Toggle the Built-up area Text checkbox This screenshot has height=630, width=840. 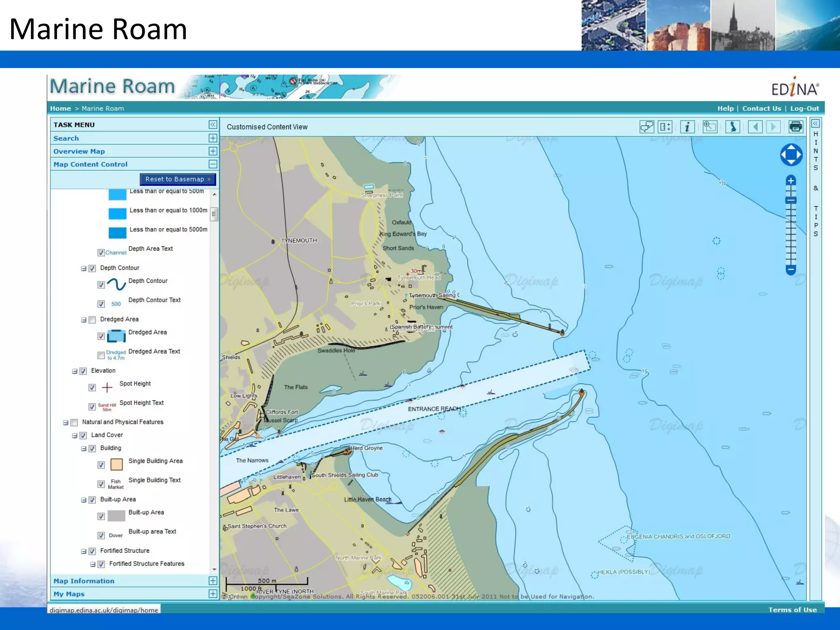pos(101,535)
